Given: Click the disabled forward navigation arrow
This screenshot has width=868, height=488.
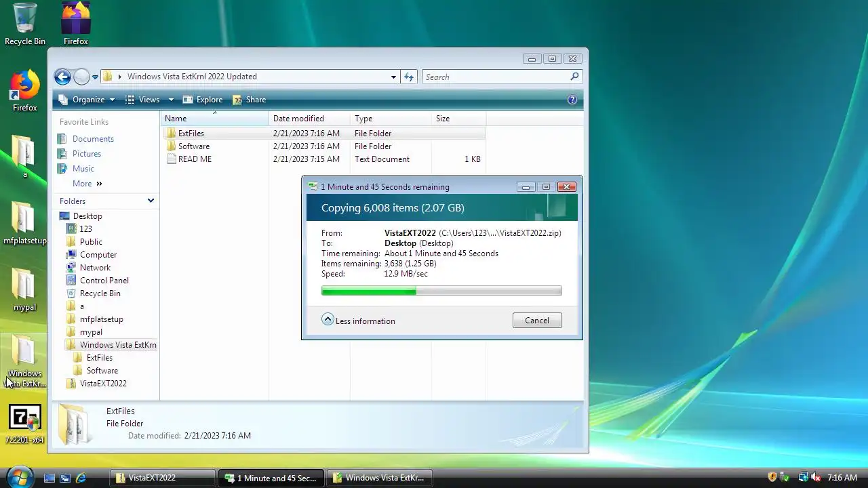Looking at the screenshot, I should coord(81,77).
